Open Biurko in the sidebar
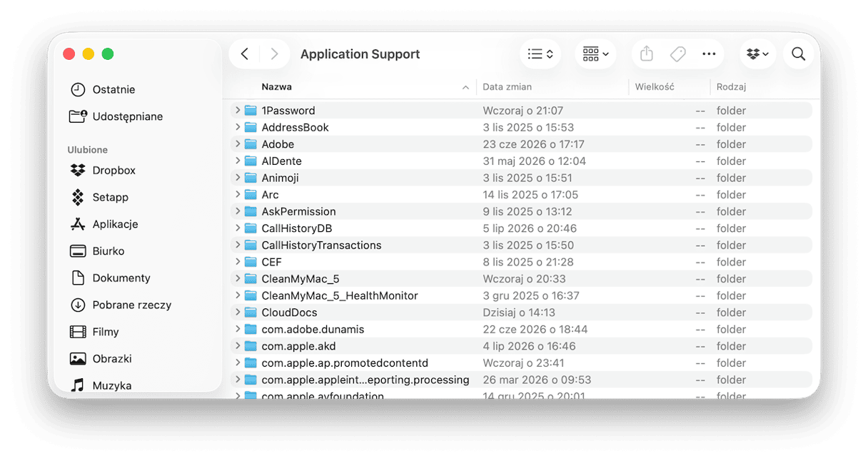 97,251
